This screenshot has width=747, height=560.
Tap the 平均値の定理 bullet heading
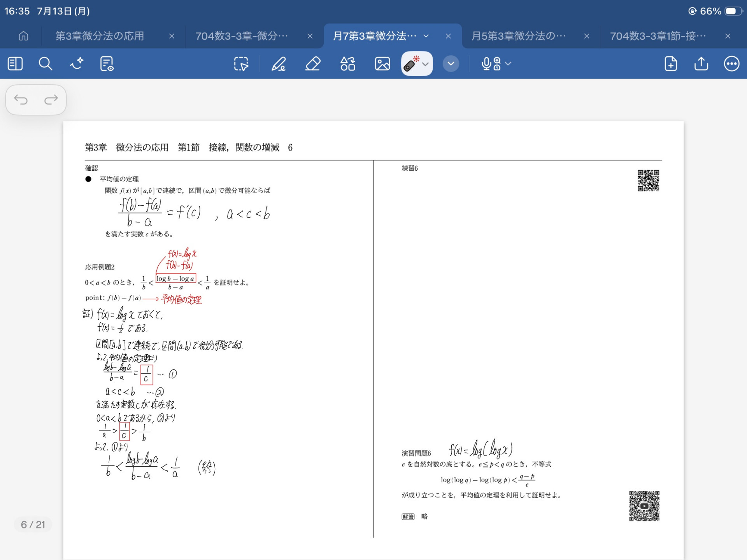(x=119, y=179)
